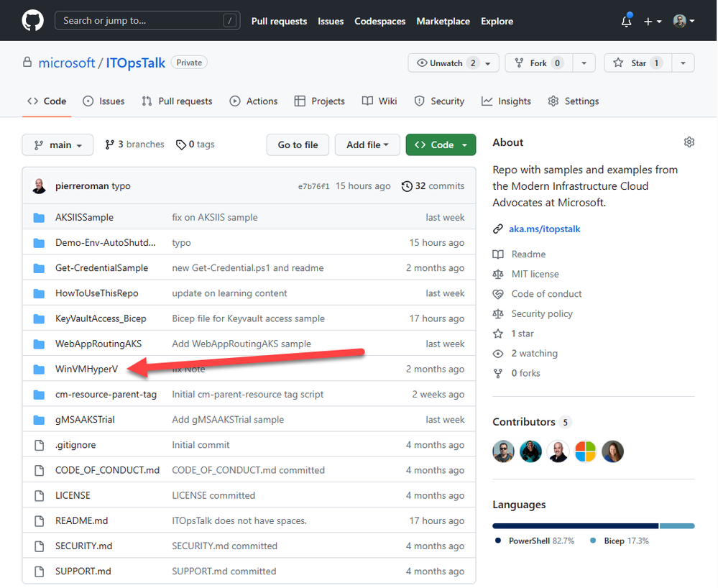Open the Security tab
The height and width of the screenshot is (588, 718).
[x=439, y=101]
